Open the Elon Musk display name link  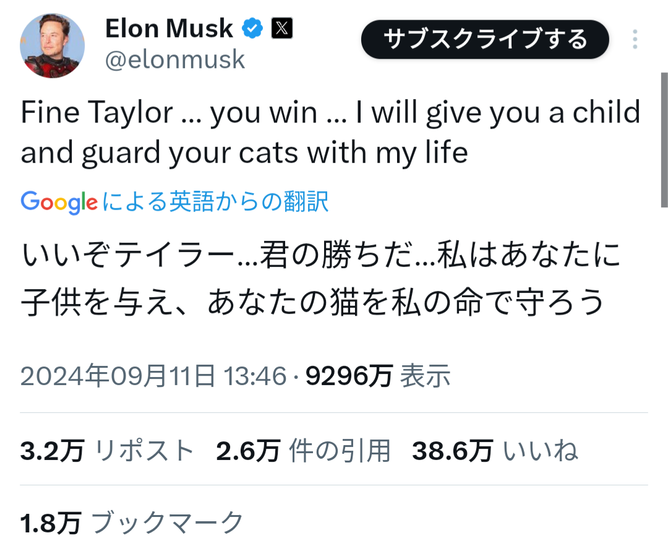[x=168, y=29]
